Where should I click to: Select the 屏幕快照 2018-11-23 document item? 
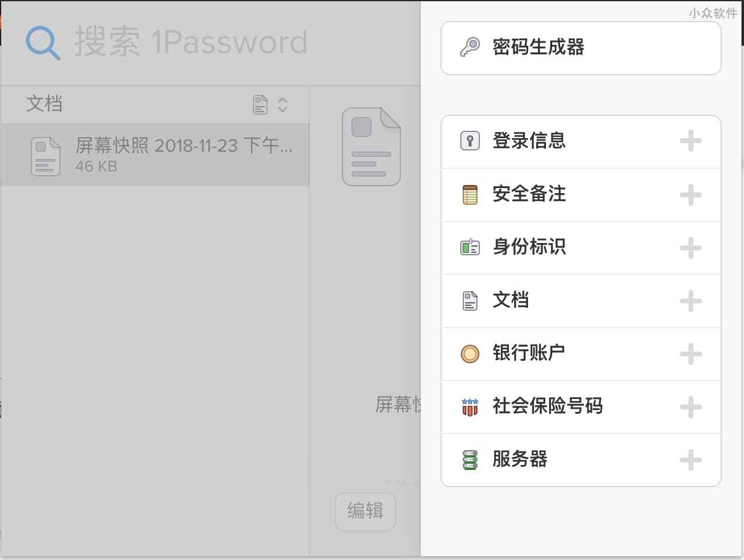[184, 154]
